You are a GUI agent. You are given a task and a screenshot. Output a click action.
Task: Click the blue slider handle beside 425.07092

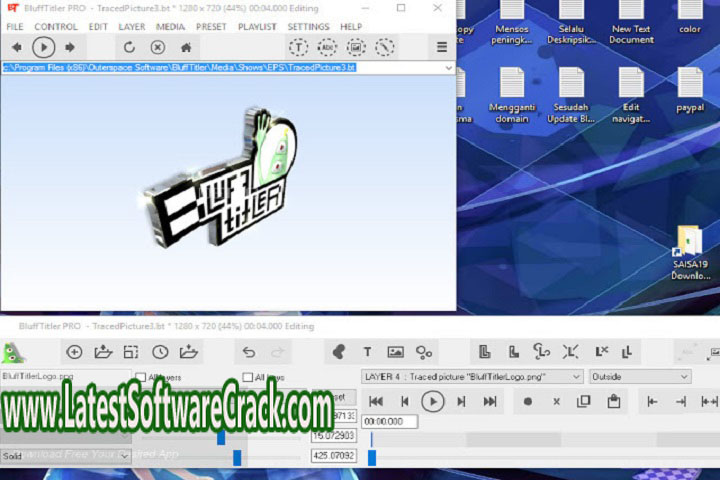pyautogui.click(x=237, y=457)
